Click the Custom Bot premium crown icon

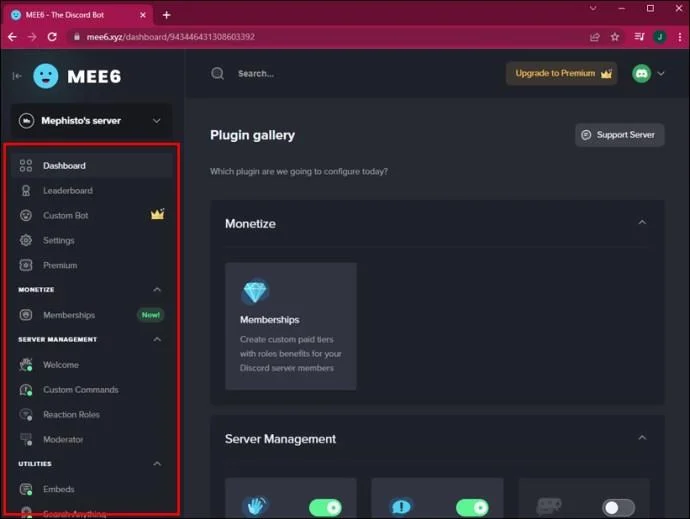[x=158, y=214]
